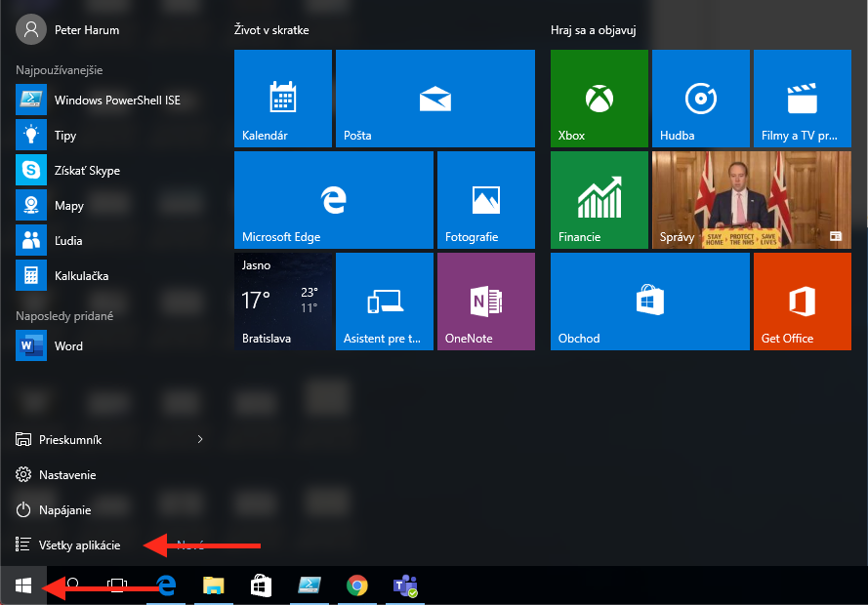The image size is (868, 605).
Task: Open the OneNote tile
Action: 485,301
